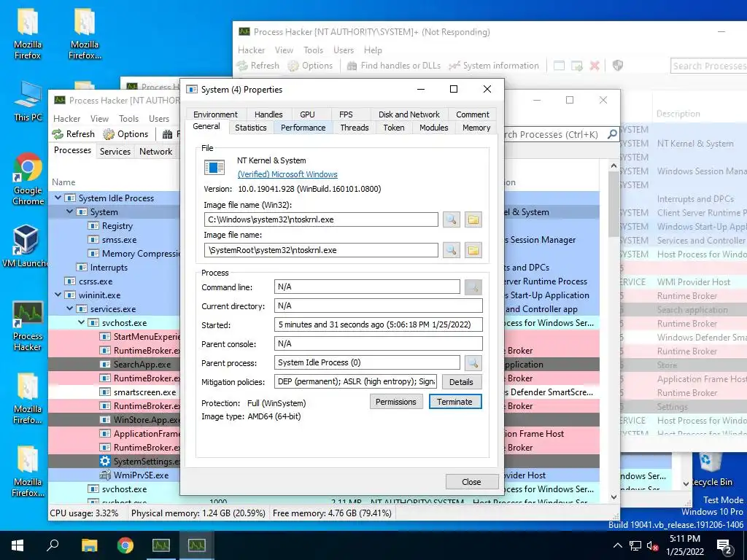The image size is (747, 560).
Task: Collapse the System Idle Process tree node
Action: click(x=58, y=198)
